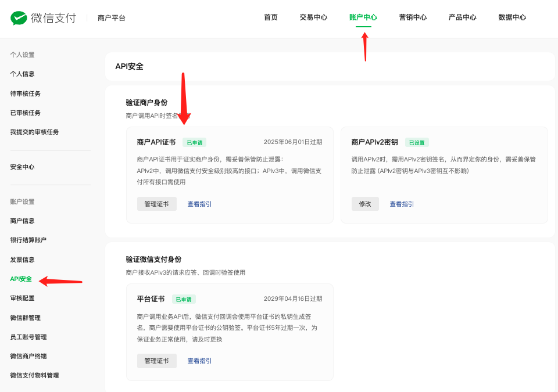Click the 账户设置 sidebar group label
This screenshot has width=558, height=392.
[x=23, y=202]
